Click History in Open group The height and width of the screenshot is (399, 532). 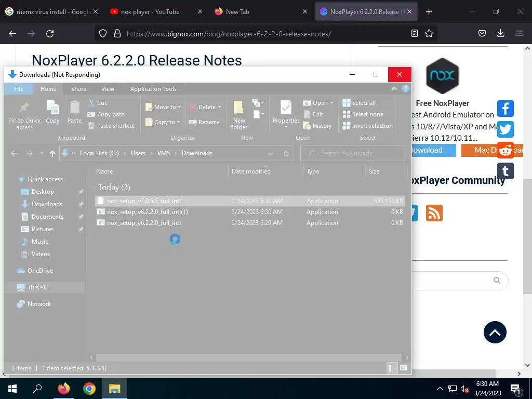[317, 126]
